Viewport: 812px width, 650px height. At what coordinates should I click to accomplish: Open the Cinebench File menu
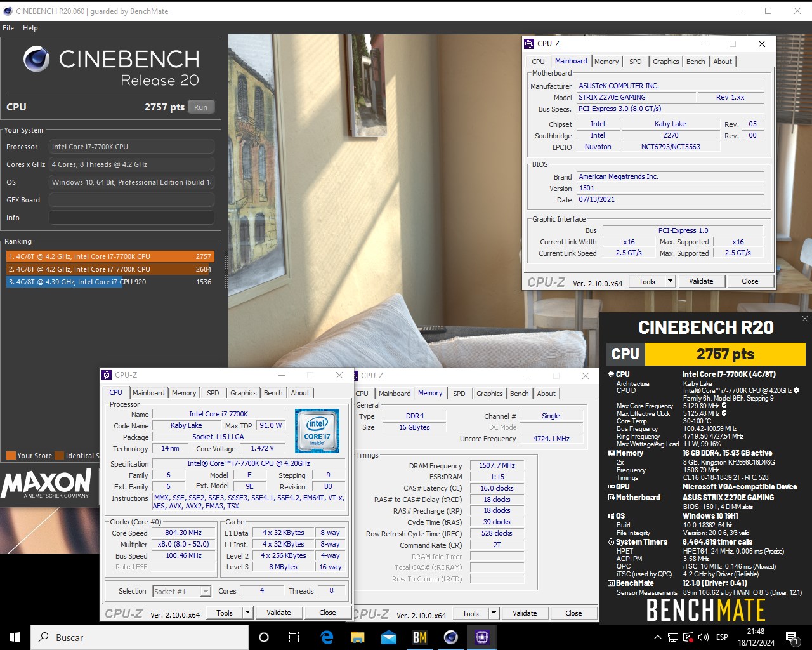(x=8, y=28)
